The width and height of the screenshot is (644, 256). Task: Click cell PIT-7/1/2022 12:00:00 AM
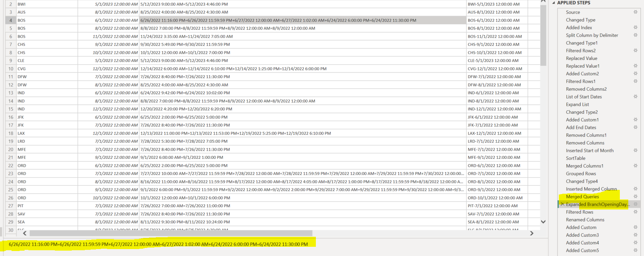coord(497,206)
